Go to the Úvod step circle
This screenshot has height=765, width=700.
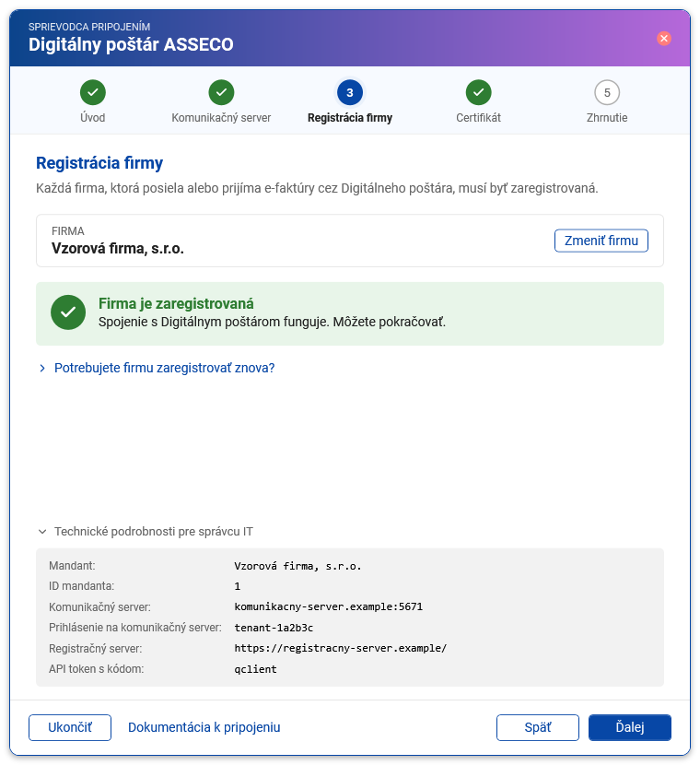coord(93,92)
